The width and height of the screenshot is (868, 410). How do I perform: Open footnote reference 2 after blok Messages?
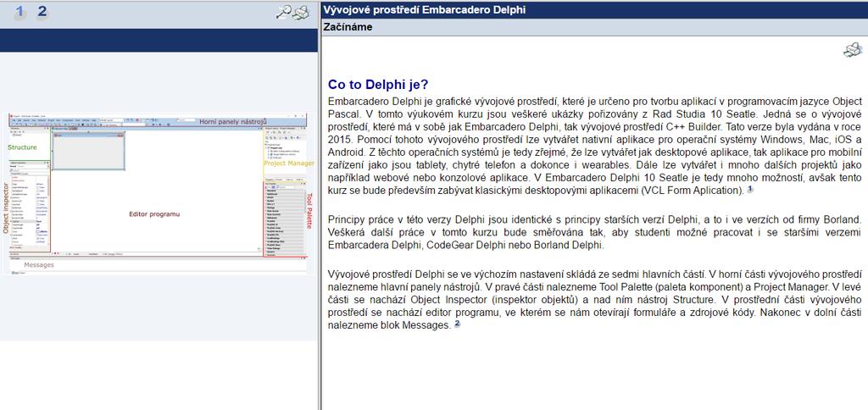457,324
